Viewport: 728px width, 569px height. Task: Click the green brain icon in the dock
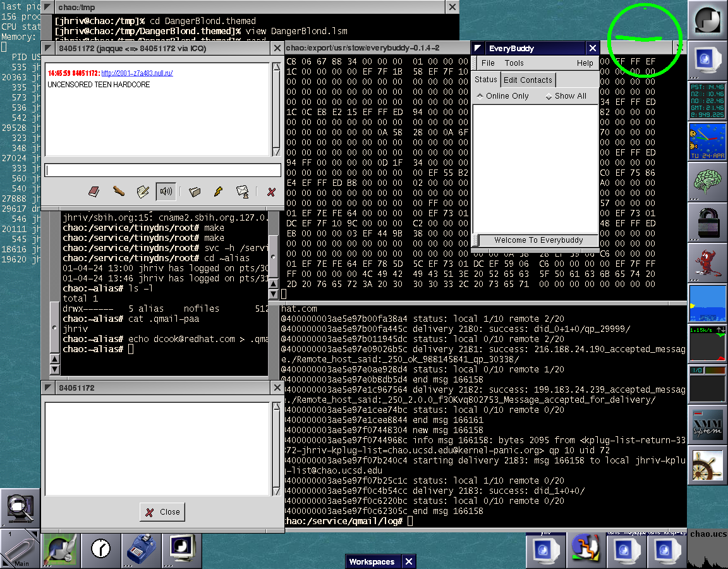pyautogui.click(x=707, y=181)
